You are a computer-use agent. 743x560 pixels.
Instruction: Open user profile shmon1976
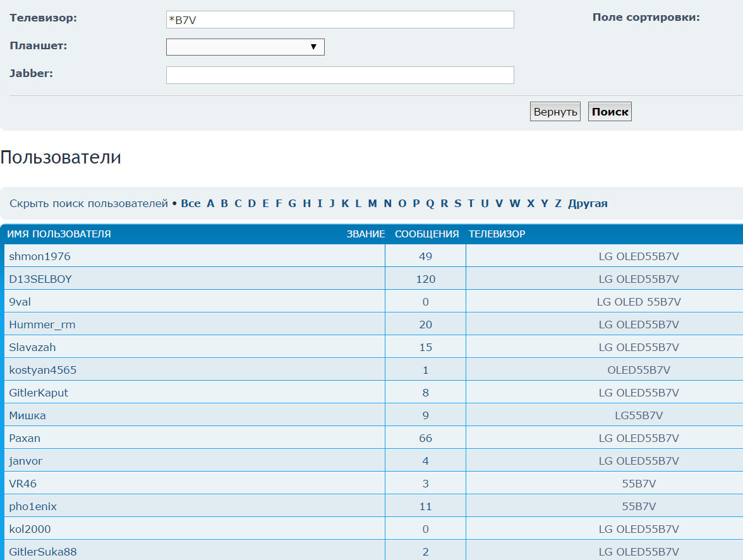pos(40,256)
